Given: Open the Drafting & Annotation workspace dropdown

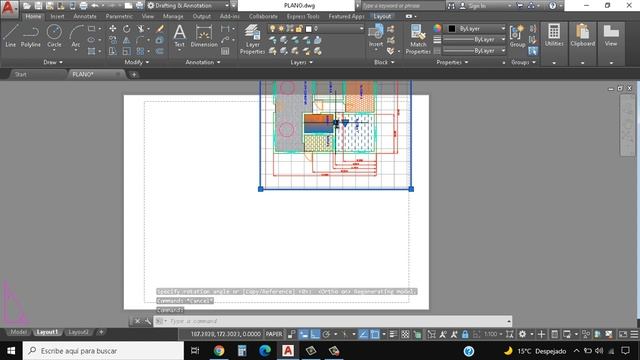Looking at the screenshot, I should pyautogui.click(x=188, y=6).
